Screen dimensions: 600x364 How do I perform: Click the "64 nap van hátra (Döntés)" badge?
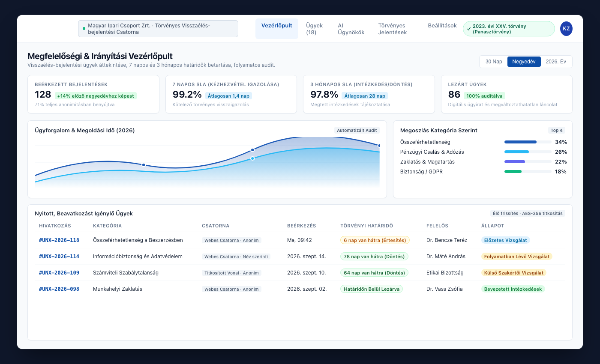[x=375, y=273]
